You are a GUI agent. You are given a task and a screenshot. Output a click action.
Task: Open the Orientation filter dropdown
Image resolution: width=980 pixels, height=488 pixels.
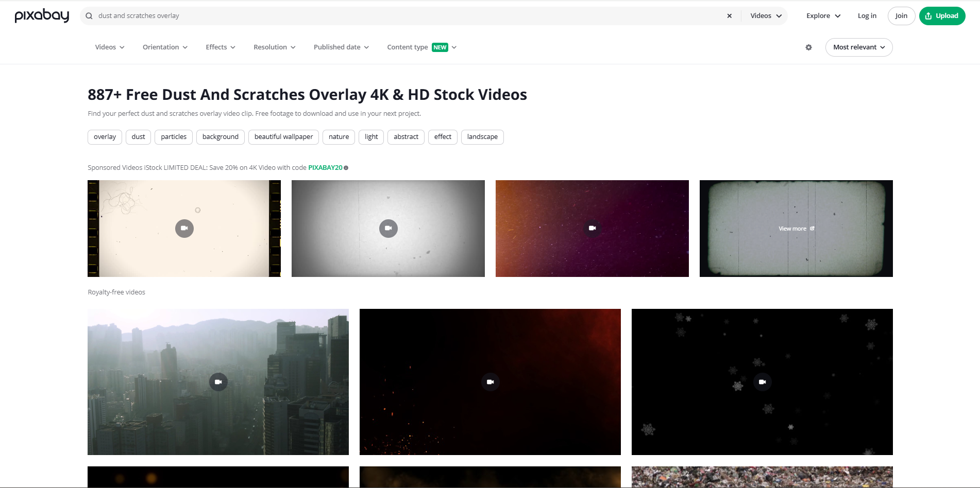(164, 47)
